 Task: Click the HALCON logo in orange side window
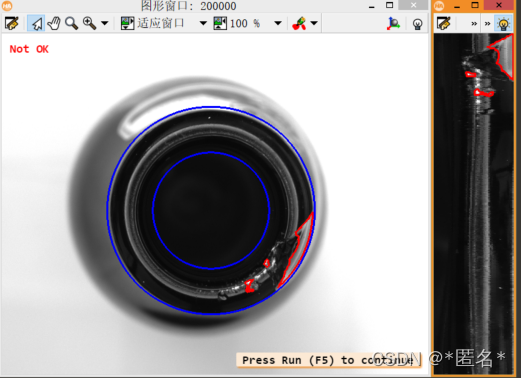coord(439,5)
